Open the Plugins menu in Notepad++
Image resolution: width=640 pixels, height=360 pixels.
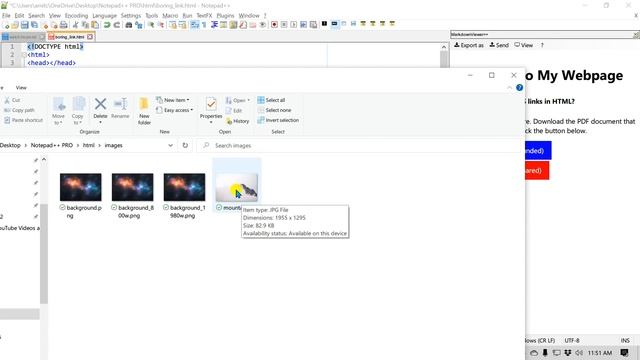(225, 16)
